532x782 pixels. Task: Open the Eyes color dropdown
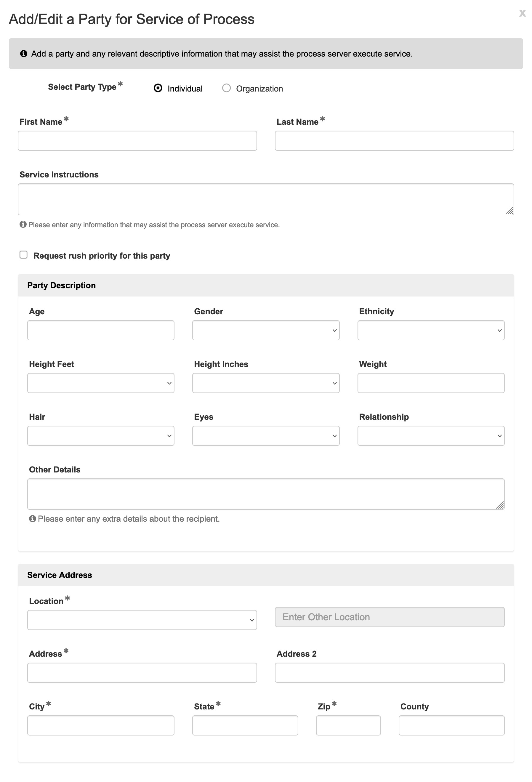click(265, 435)
